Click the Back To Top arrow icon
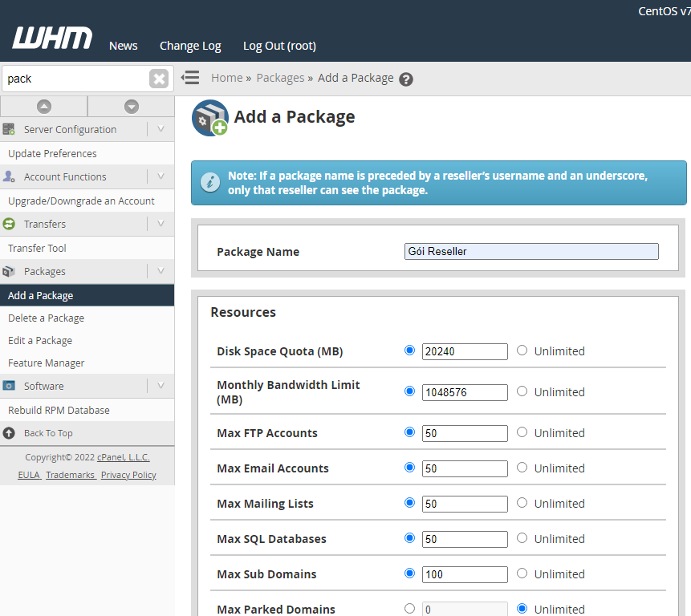This screenshot has width=691, height=616. pyautogui.click(x=9, y=433)
